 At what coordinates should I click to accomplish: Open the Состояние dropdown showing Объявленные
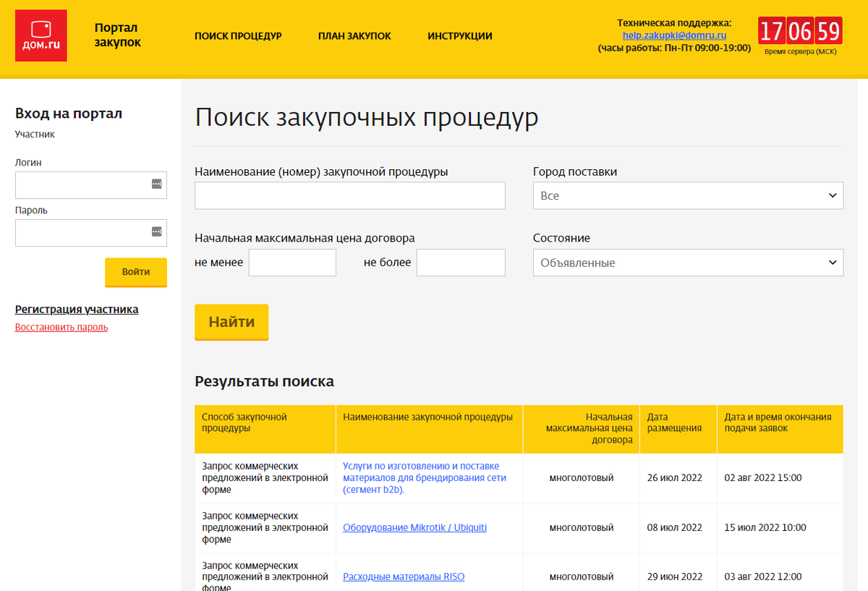pos(688,263)
